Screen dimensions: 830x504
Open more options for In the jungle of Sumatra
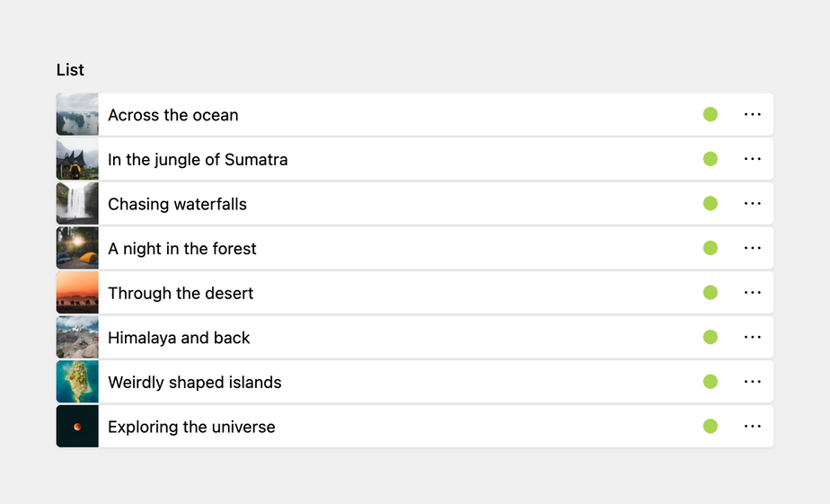[753, 159]
